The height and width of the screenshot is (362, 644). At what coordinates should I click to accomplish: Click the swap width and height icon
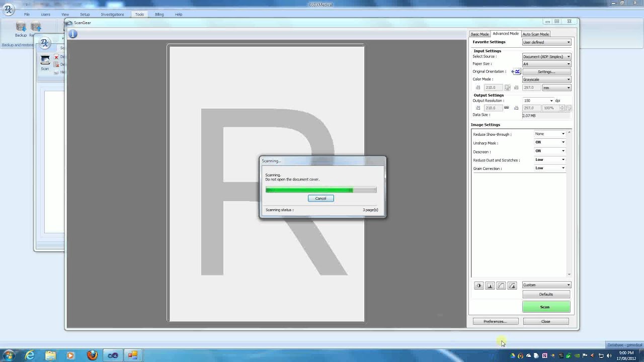(508, 87)
